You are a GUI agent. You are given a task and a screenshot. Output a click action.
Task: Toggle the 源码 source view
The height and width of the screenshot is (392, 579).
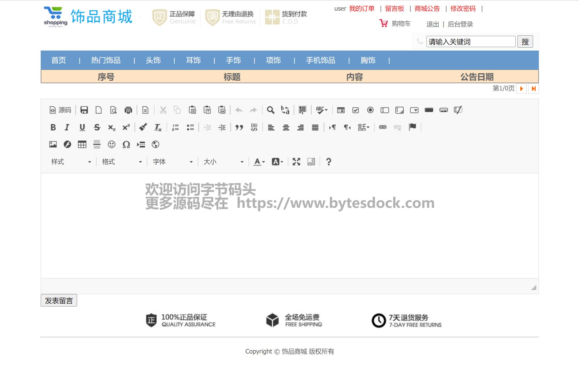pyautogui.click(x=61, y=110)
